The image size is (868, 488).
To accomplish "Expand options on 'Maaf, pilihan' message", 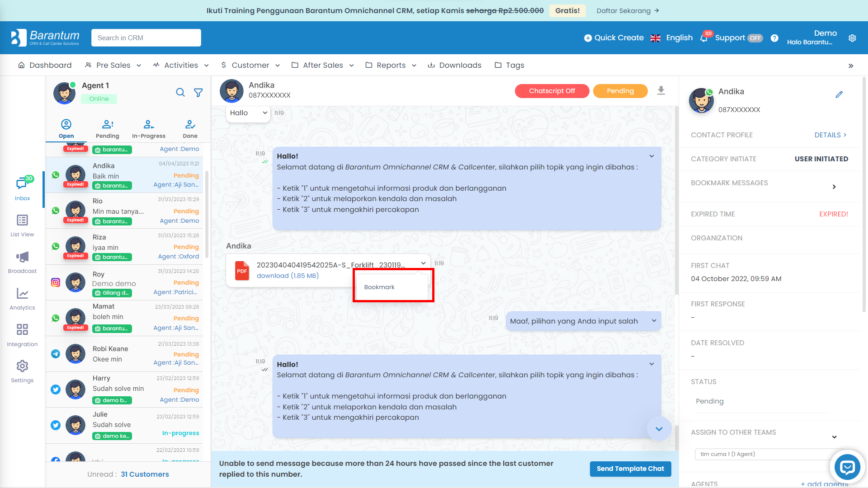I will click(654, 321).
